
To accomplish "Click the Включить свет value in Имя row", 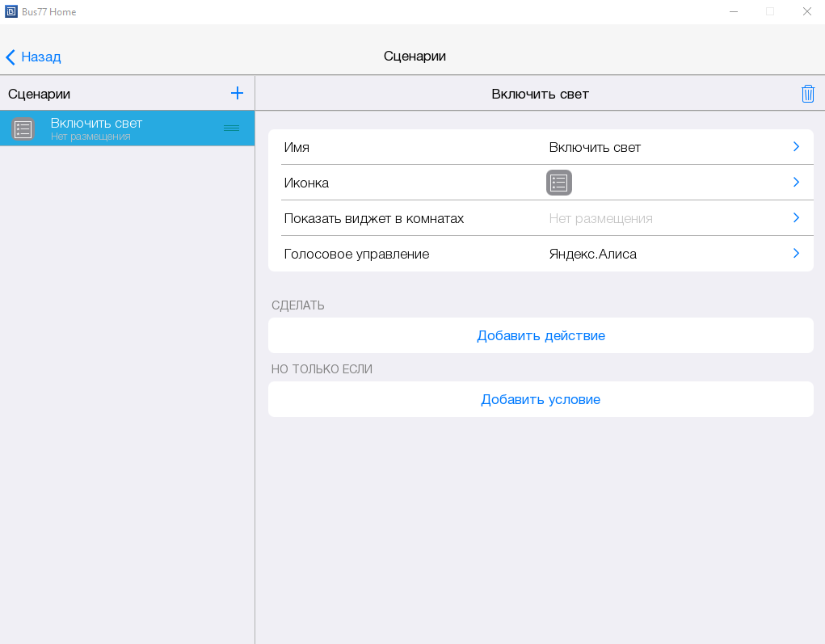I will [x=595, y=147].
